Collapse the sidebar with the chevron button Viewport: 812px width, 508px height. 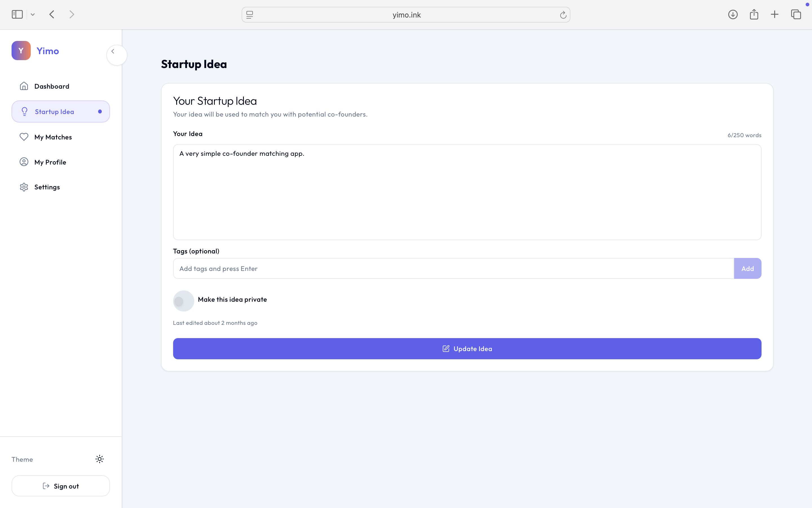[116, 55]
